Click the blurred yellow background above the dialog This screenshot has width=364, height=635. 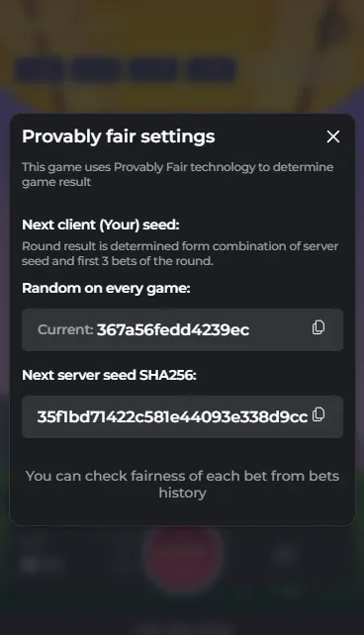pos(182,29)
